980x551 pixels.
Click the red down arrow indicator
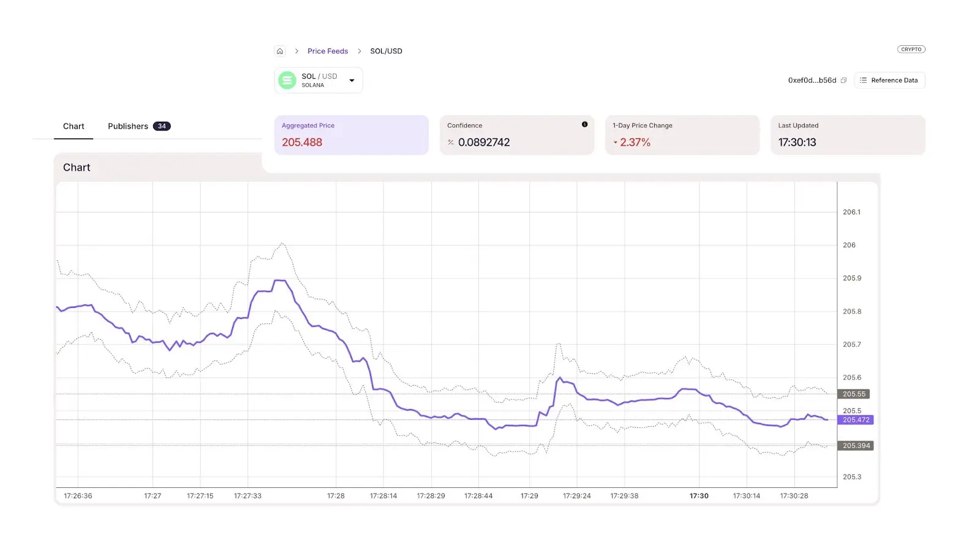(616, 143)
